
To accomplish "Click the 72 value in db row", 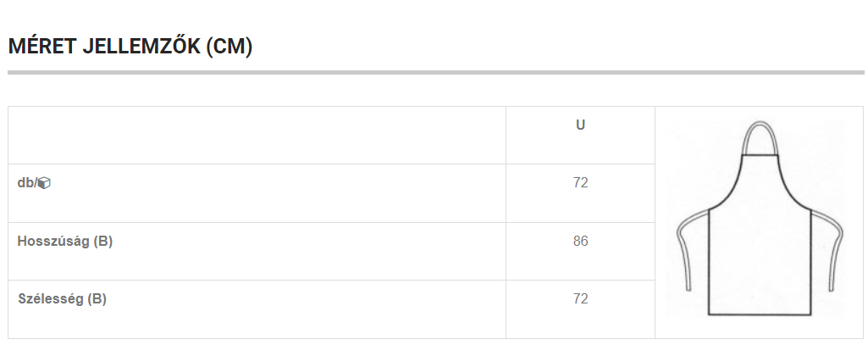I will pyautogui.click(x=580, y=182).
